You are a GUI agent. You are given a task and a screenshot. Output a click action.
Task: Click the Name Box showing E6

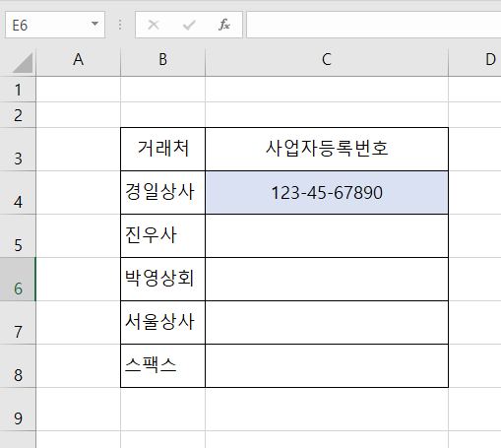point(55,25)
